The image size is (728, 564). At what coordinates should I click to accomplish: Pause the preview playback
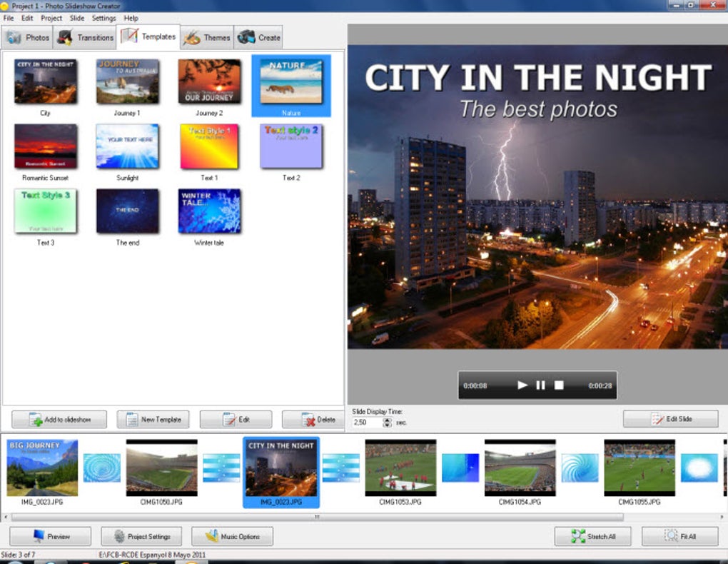[540, 384]
